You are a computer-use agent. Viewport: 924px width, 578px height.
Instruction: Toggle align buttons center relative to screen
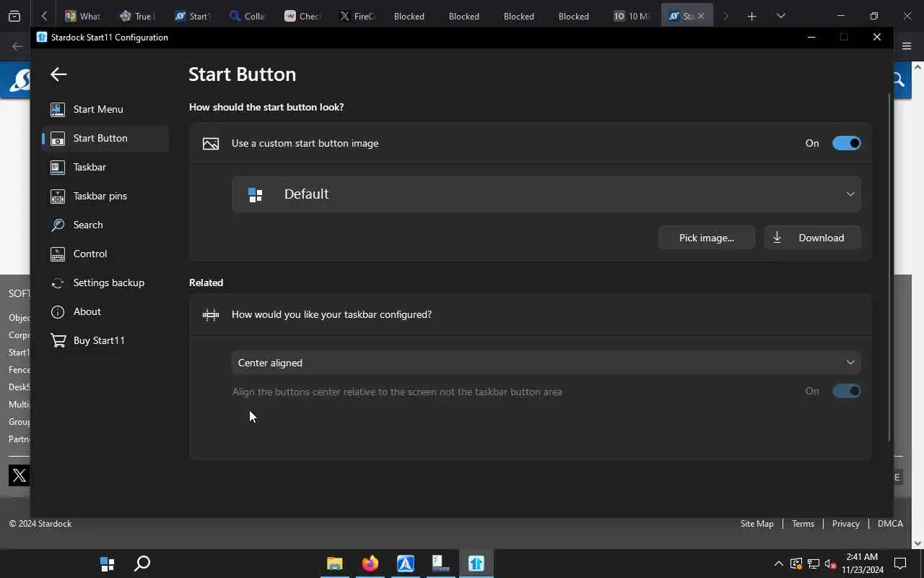pos(846,391)
